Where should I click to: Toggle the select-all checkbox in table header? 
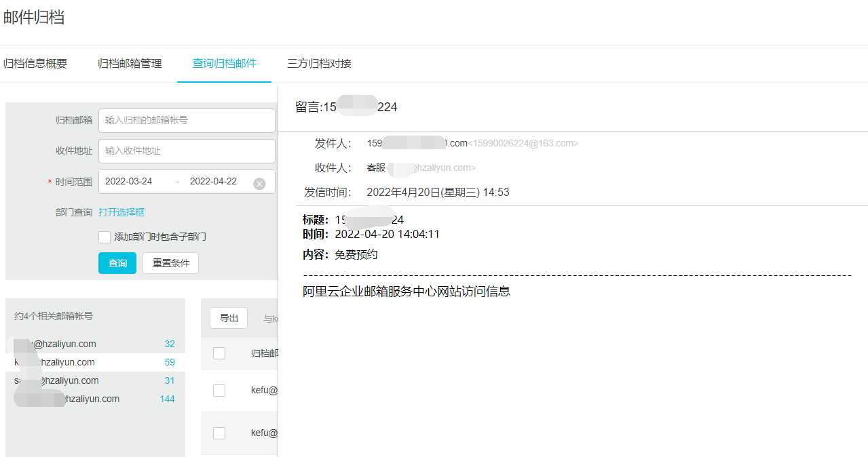point(219,353)
